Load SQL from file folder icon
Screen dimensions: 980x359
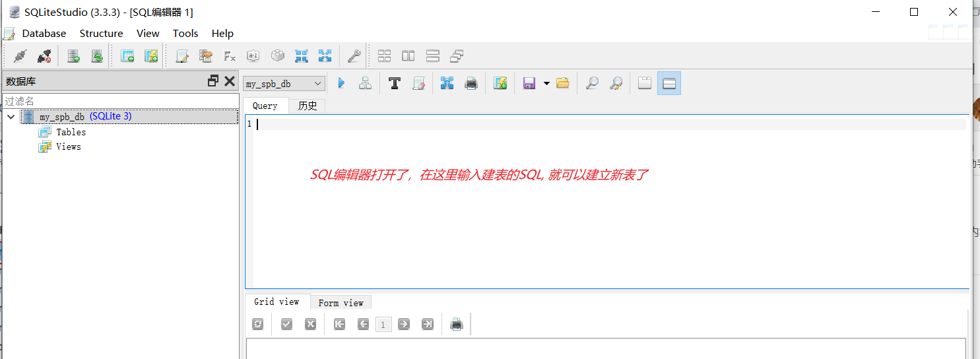tap(563, 83)
